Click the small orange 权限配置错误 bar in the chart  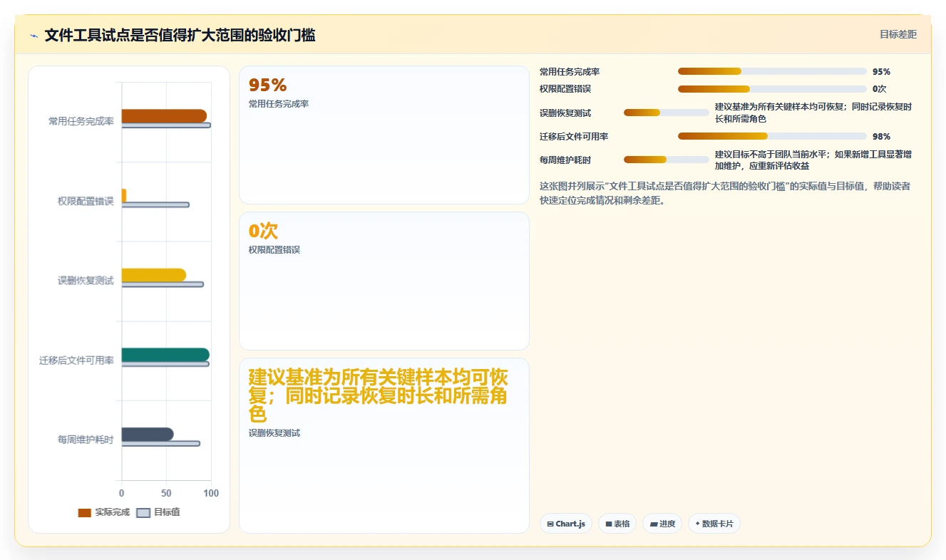pyautogui.click(x=124, y=196)
